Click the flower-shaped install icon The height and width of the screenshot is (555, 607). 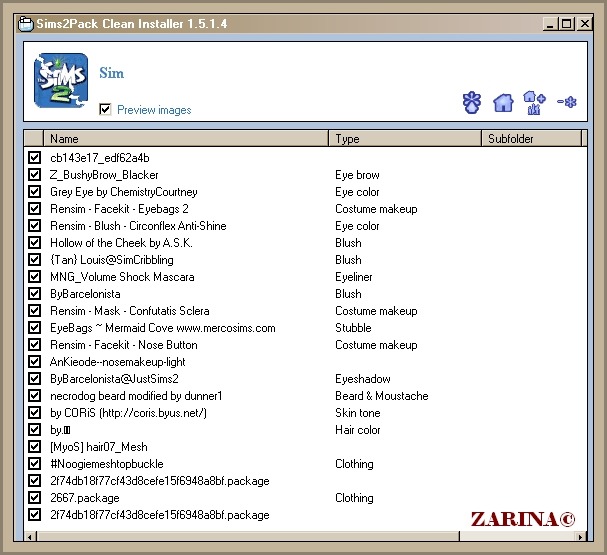coord(472,103)
